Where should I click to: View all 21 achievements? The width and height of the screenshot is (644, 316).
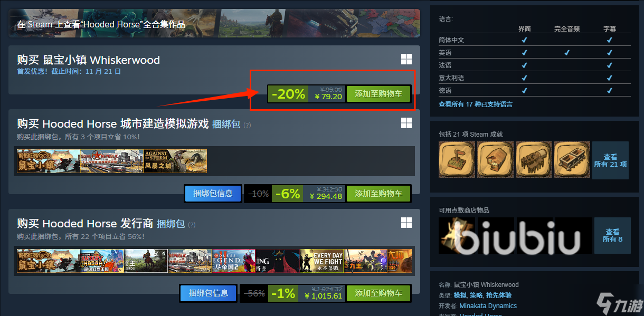(610, 160)
